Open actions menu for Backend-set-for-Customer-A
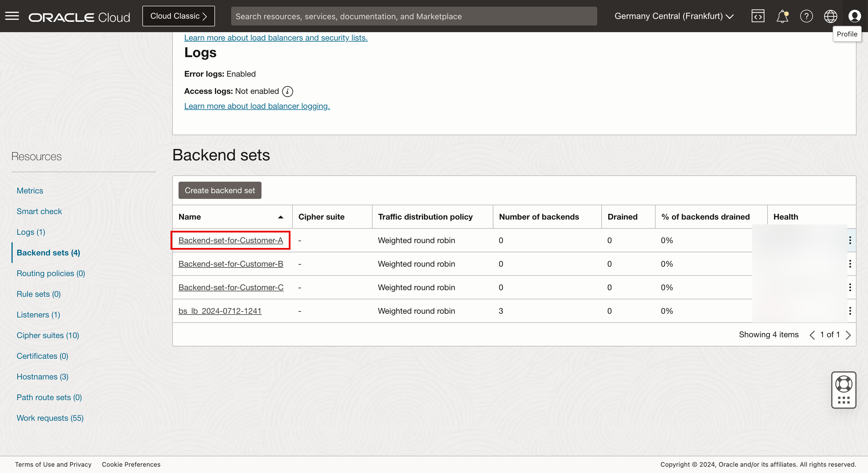 point(850,240)
